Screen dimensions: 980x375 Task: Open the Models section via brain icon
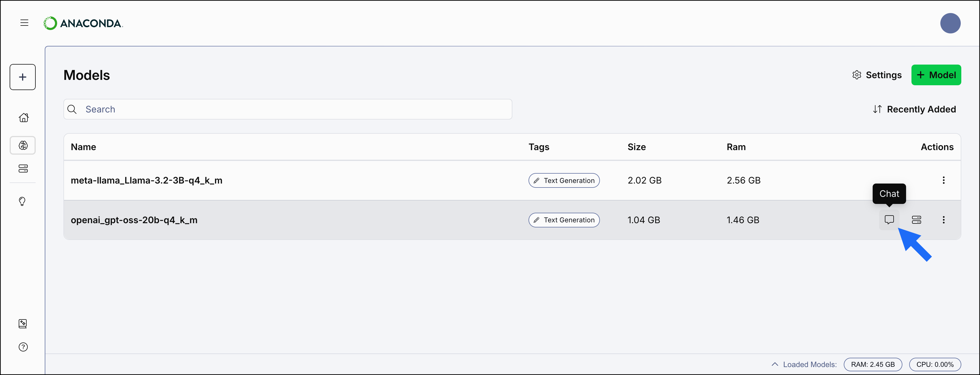(x=23, y=145)
